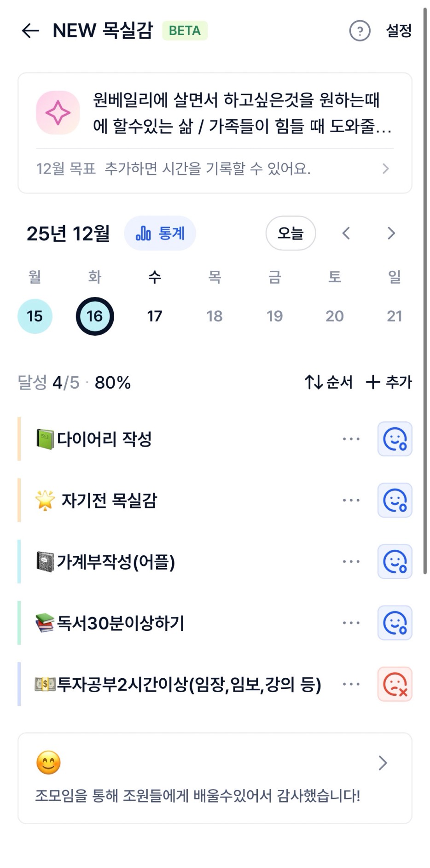The image size is (430, 868).
Task: Tap the back arrow icon
Action: pos(30,31)
